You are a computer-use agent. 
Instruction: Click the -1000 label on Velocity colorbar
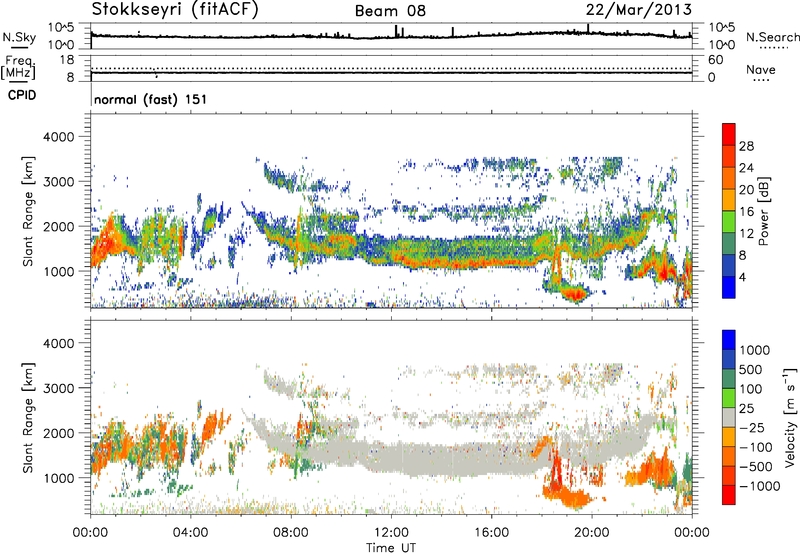(759, 486)
